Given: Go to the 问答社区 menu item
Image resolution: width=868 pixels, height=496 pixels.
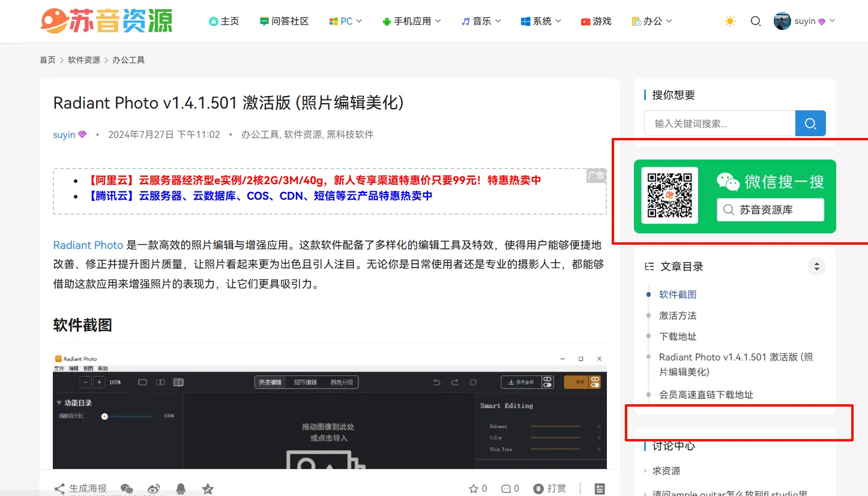Looking at the screenshot, I should (284, 21).
